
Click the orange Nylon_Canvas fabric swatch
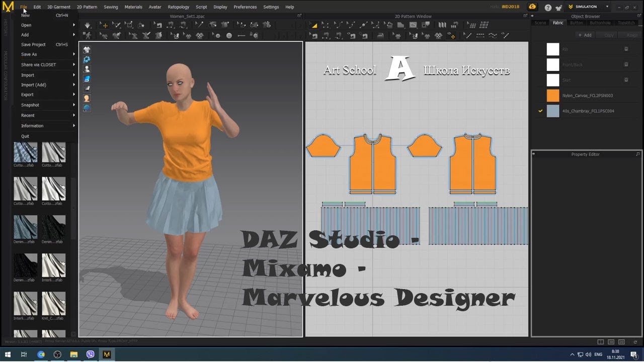tap(553, 96)
